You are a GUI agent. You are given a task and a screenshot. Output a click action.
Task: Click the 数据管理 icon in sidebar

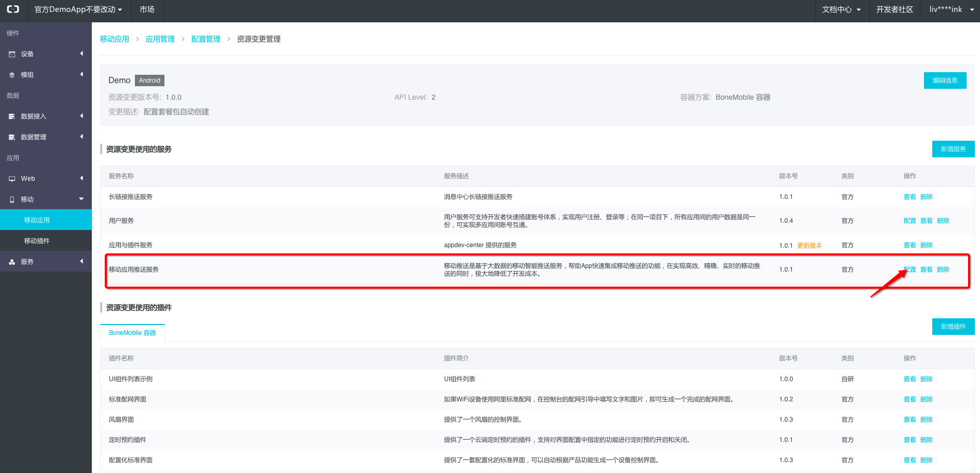click(12, 137)
